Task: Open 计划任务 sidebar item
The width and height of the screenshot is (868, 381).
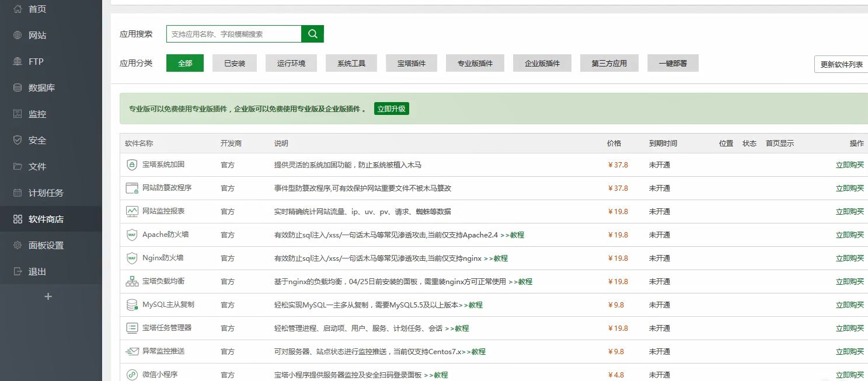Action: coord(51,193)
